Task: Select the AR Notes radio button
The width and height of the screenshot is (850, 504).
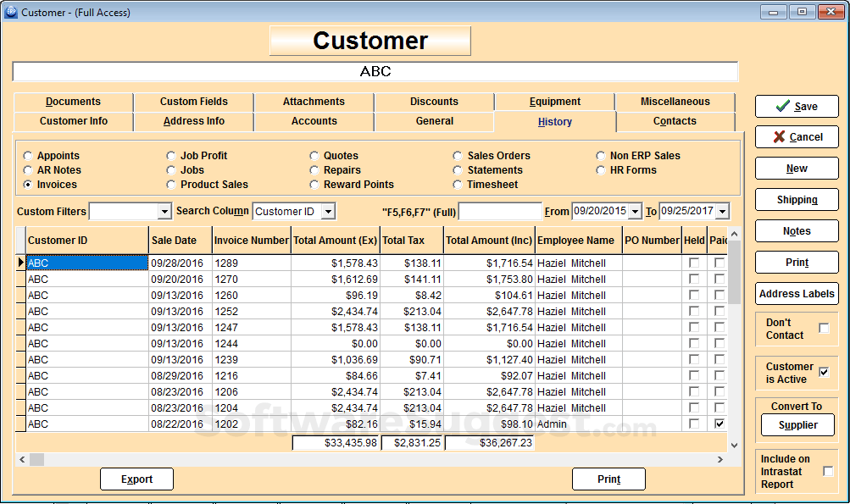Action: (x=26, y=169)
